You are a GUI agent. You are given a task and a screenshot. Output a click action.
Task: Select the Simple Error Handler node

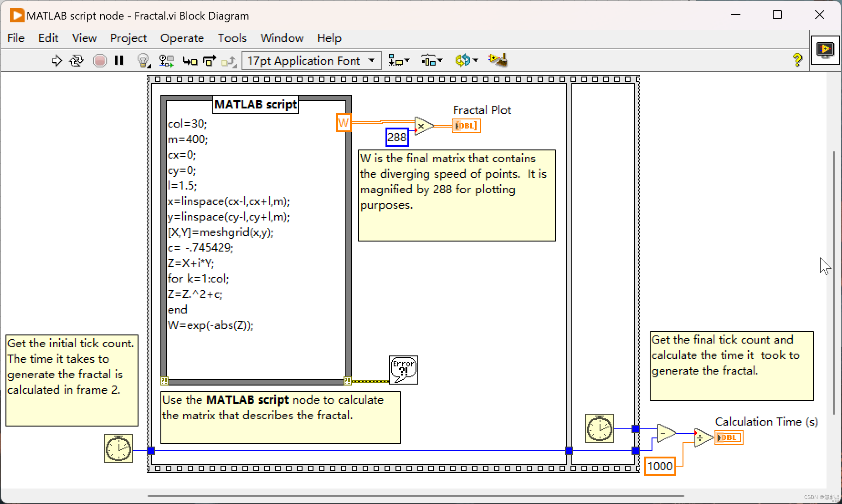[404, 370]
